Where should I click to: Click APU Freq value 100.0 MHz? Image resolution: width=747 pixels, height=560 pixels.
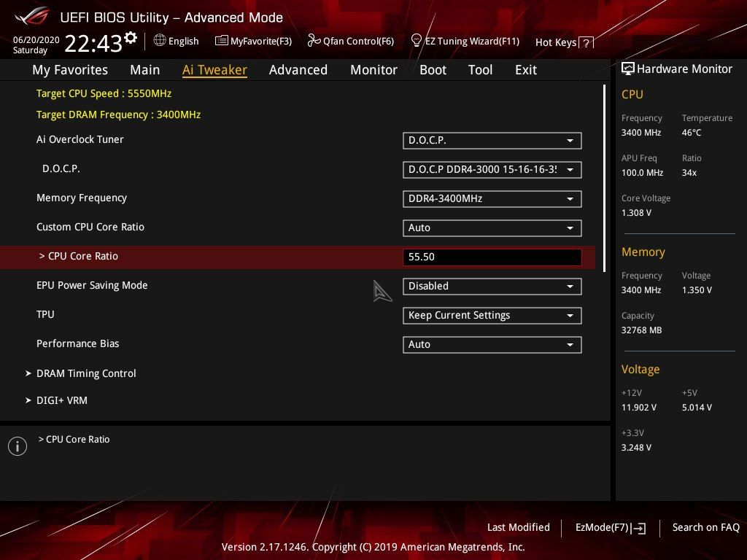642,173
